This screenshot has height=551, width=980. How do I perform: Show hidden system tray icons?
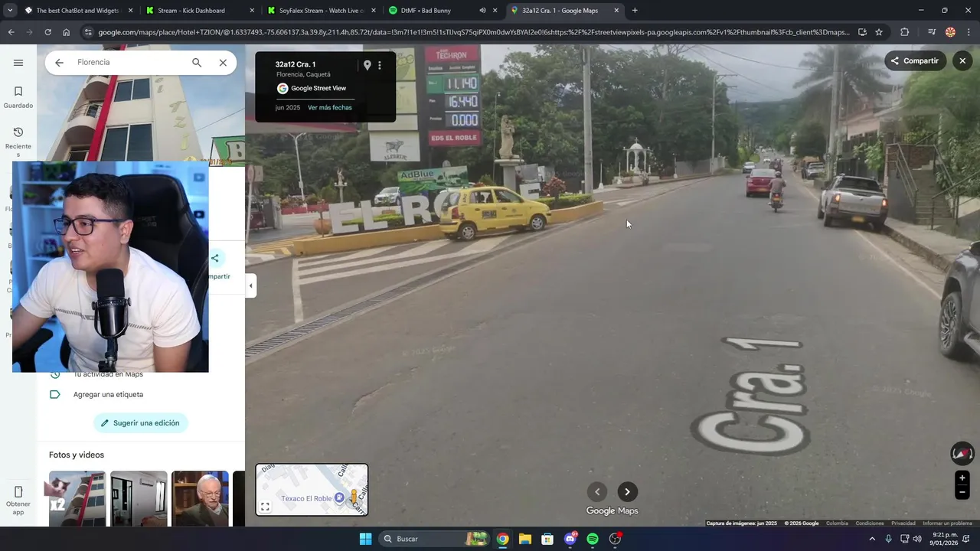click(x=871, y=539)
